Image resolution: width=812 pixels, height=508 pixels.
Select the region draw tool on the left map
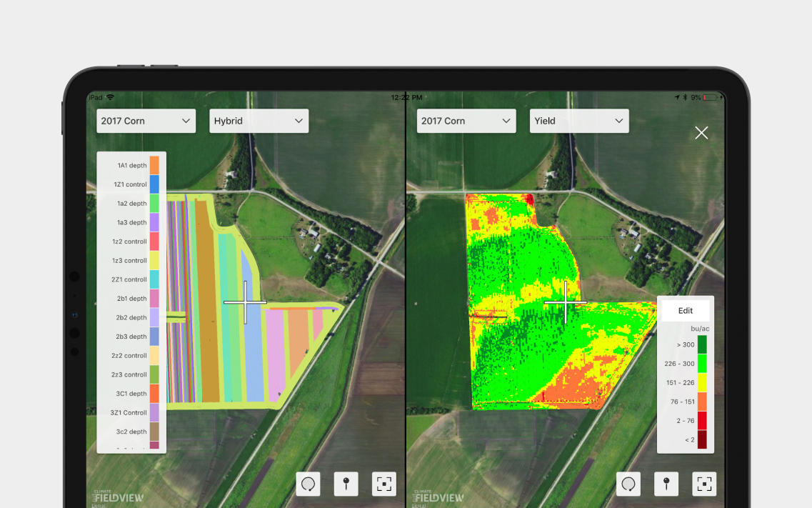pyautogui.click(x=308, y=484)
